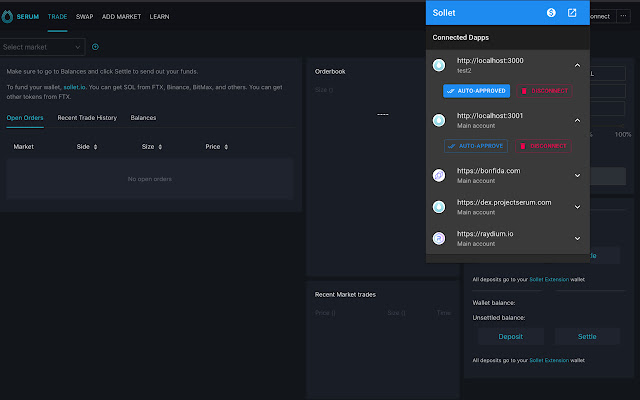640x400 pixels.
Task: Switch to the Swap page
Action: (83, 17)
